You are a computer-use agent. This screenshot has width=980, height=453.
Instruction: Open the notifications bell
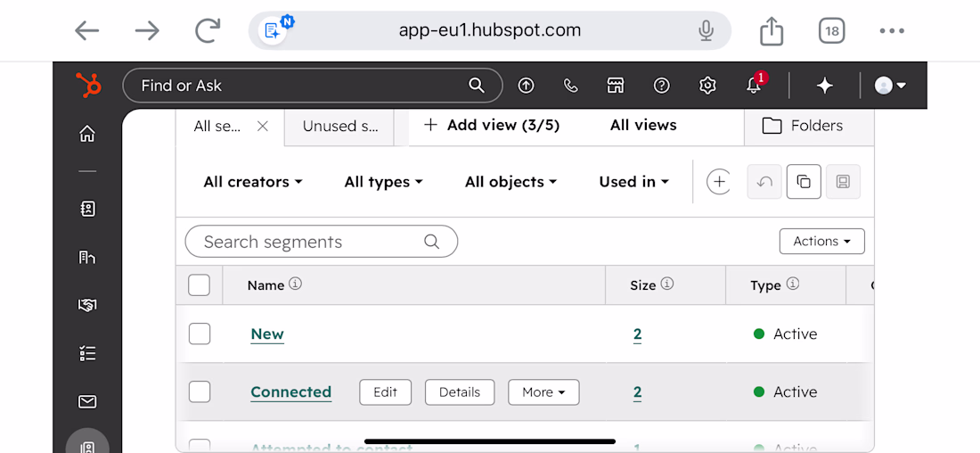click(x=755, y=85)
